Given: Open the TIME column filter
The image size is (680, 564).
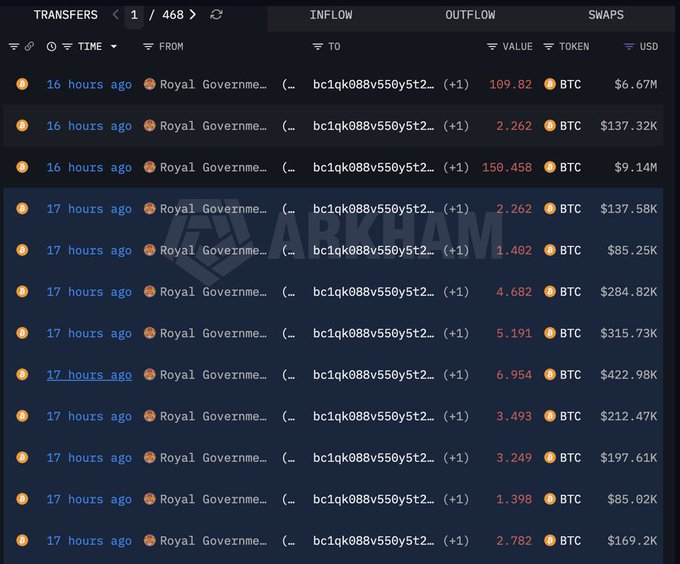Looking at the screenshot, I should click(67, 46).
